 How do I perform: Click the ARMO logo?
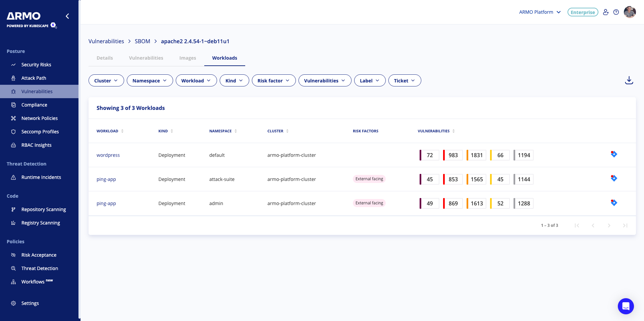pyautogui.click(x=23, y=16)
